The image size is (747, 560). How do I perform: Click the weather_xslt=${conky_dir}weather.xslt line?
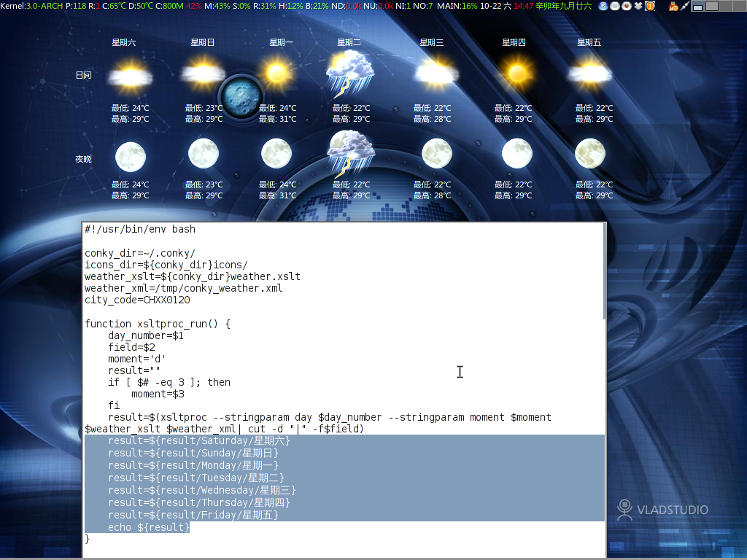pos(193,276)
